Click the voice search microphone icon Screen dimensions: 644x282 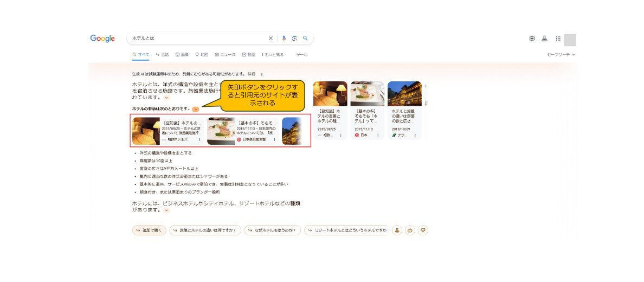click(284, 39)
